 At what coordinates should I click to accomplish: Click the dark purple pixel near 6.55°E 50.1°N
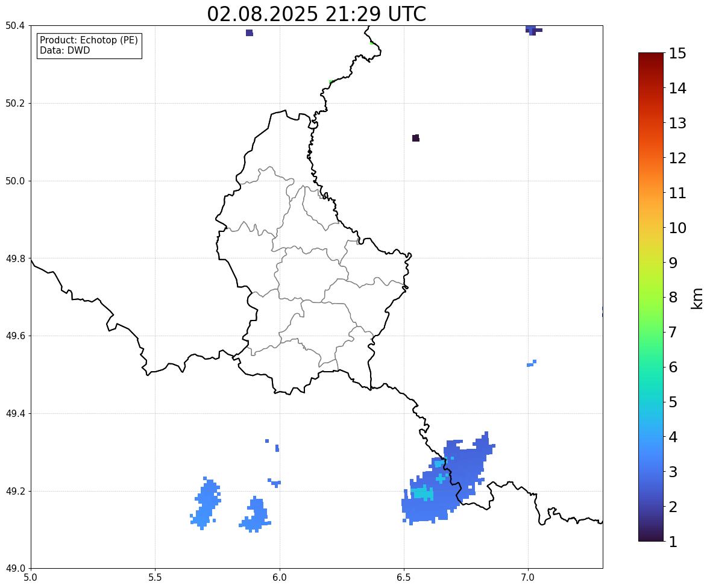point(416,138)
